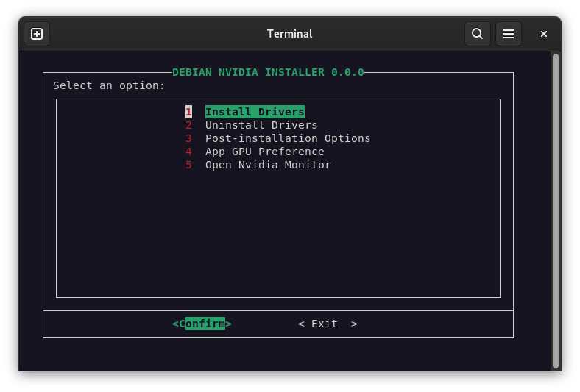
Task: Click the 'Select an option:' prompt text
Action: pyautogui.click(x=109, y=85)
